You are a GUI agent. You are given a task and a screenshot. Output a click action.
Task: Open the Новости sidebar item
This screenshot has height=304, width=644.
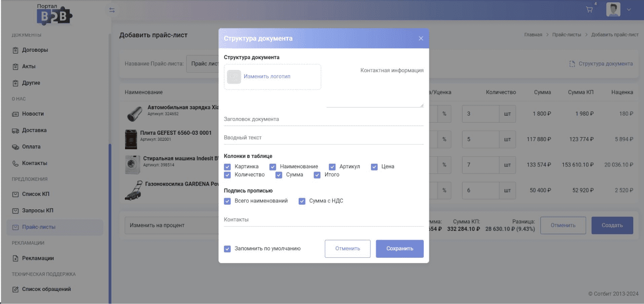(x=33, y=114)
